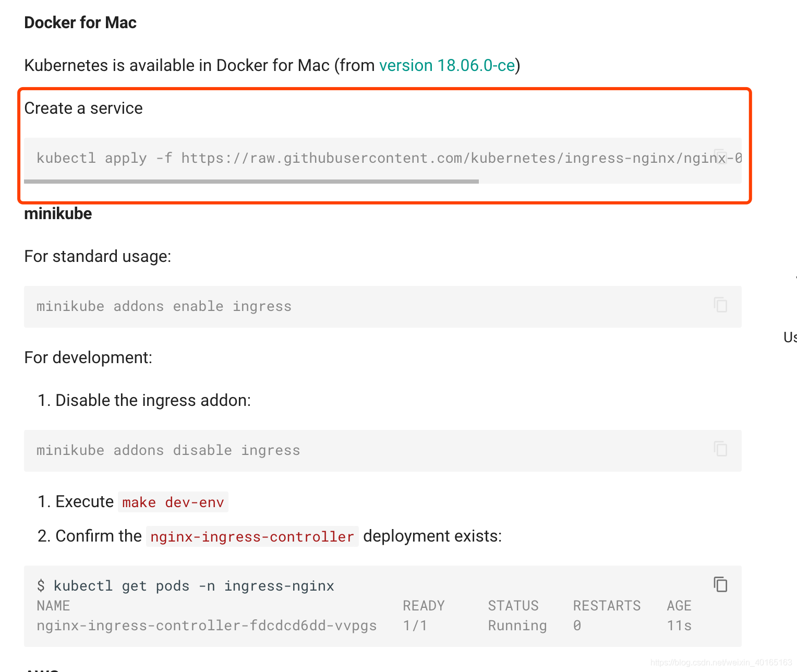
Task: Click the 'minikube addons disable ingress' code text
Action: [x=168, y=450]
